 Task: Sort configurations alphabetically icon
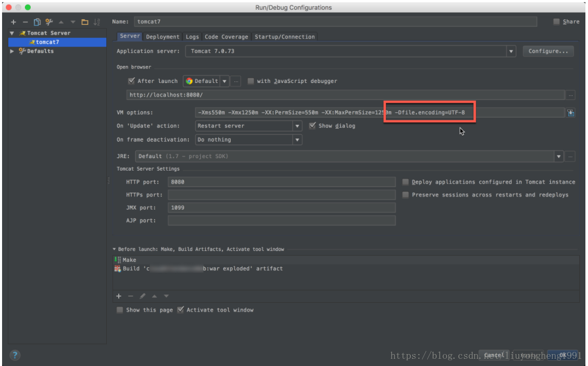pyautogui.click(x=97, y=22)
